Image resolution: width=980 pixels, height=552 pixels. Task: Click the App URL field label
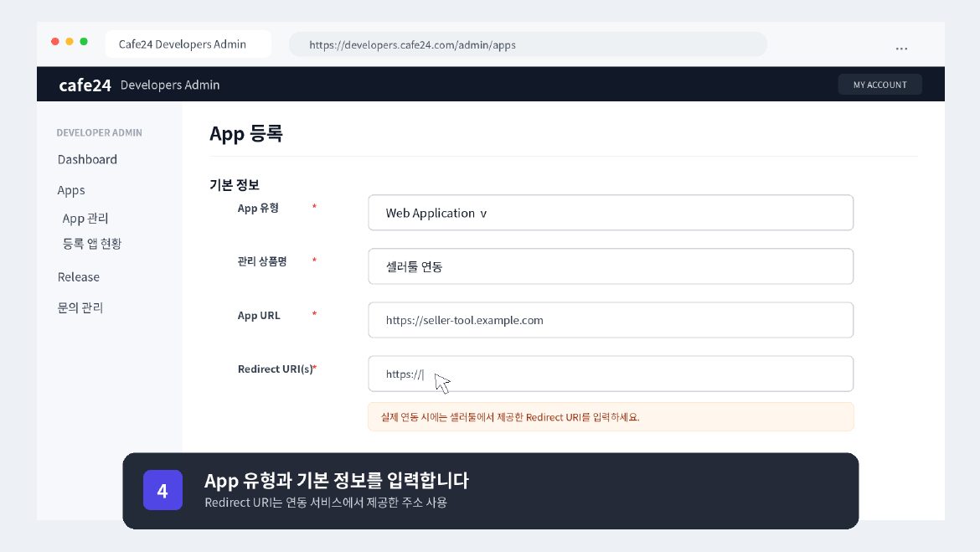[x=259, y=316]
